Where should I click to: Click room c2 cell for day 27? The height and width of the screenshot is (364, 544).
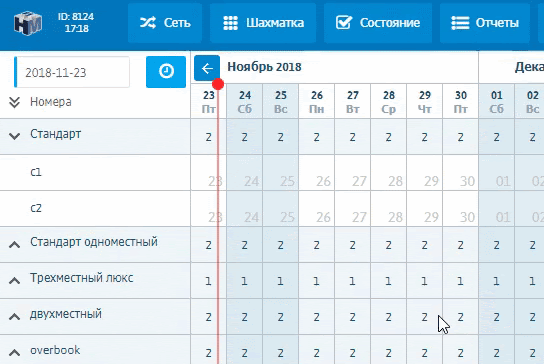click(352, 209)
